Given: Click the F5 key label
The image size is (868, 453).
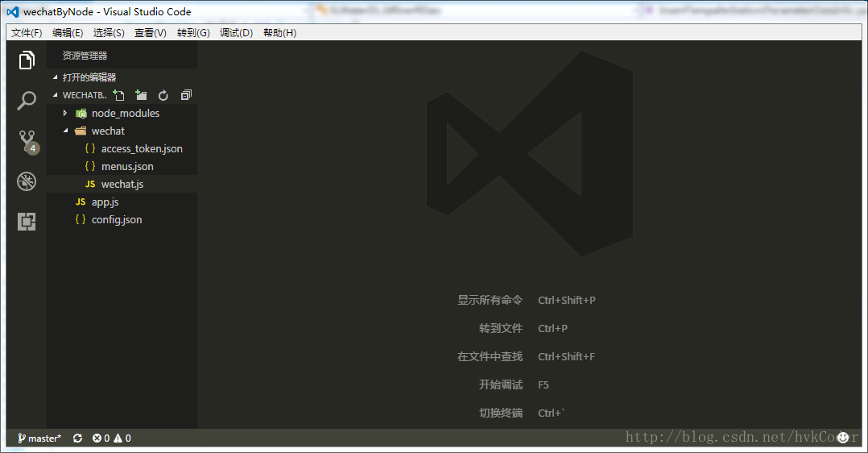Looking at the screenshot, I should pyautogui.click(x=544, y=384).
